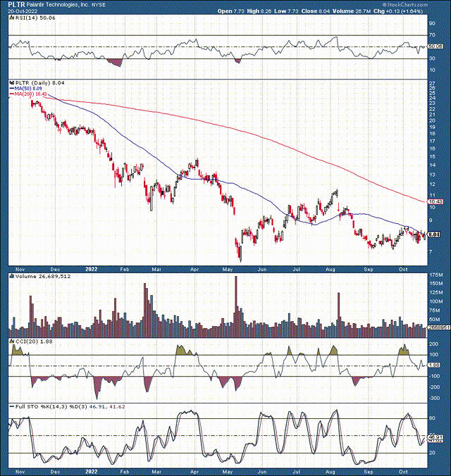Click the 20-Oct-2022 date in the header
This screenshot has width=451, height=476.
point(23,11)
